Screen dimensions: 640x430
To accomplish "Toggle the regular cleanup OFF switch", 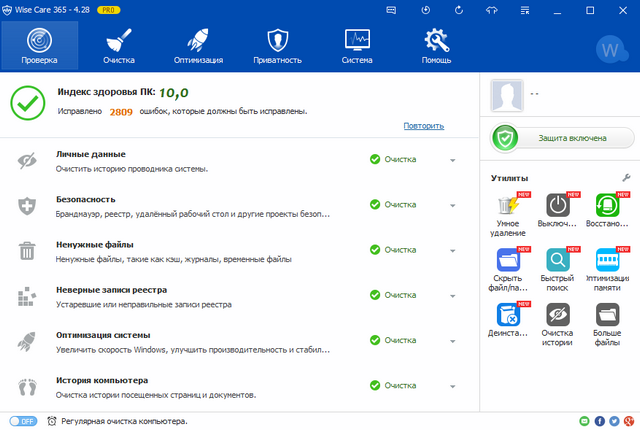I will (x=22, y=421).
